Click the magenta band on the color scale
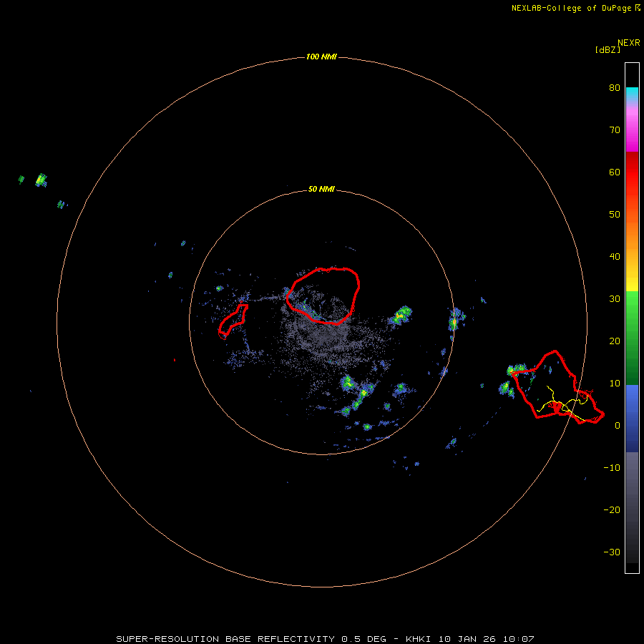Viewport: 644px width, 644px height. (632, 132)
